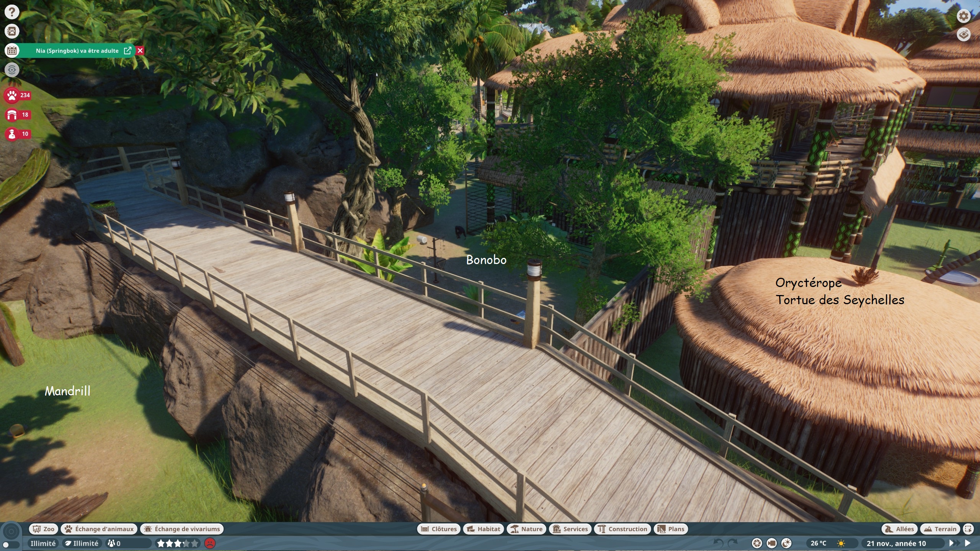Undo the last action arrow

click(x=719, y=543)
